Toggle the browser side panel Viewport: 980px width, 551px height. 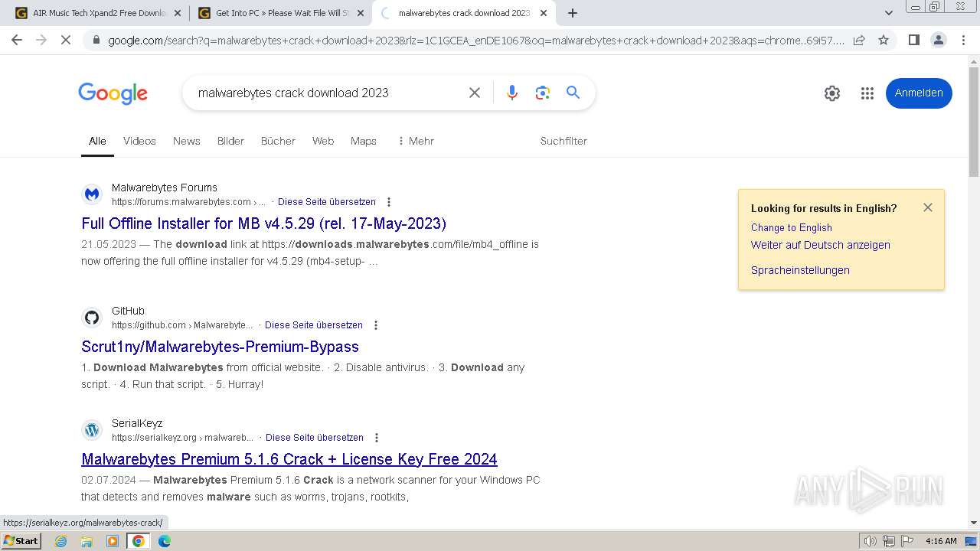tap(913, 40)
